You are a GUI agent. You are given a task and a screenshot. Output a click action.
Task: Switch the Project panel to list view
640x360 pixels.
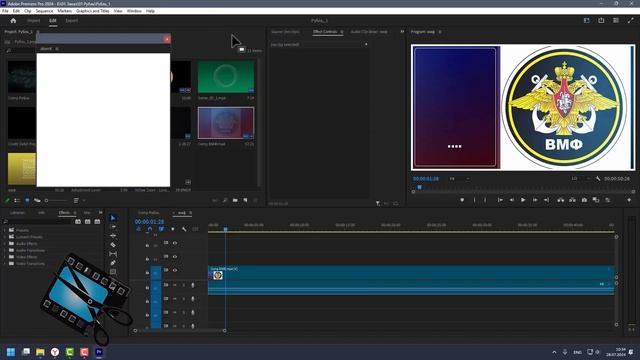17,200
